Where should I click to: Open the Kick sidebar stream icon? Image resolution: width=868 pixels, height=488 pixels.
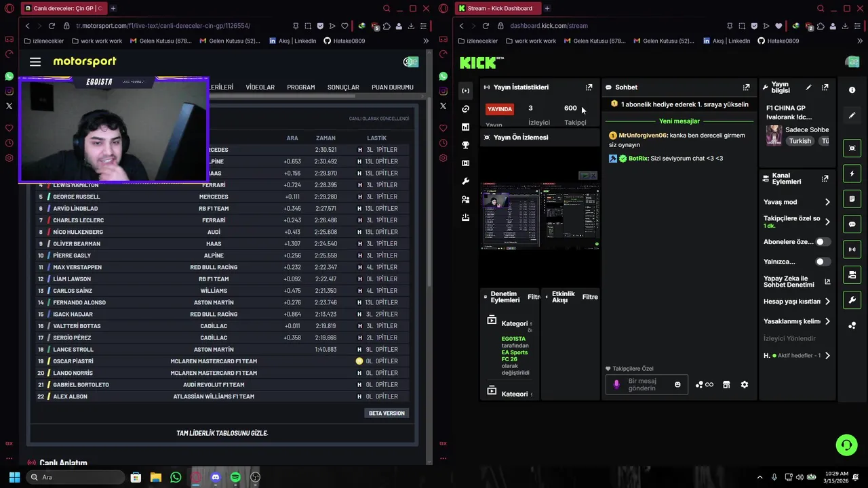465,91
